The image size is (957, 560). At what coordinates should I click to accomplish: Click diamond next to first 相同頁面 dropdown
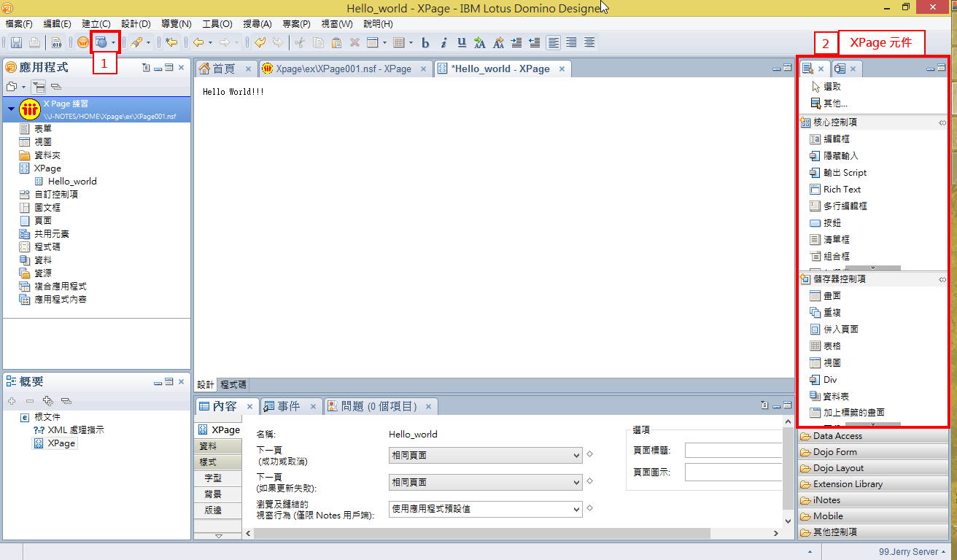(x=589, y=454)
